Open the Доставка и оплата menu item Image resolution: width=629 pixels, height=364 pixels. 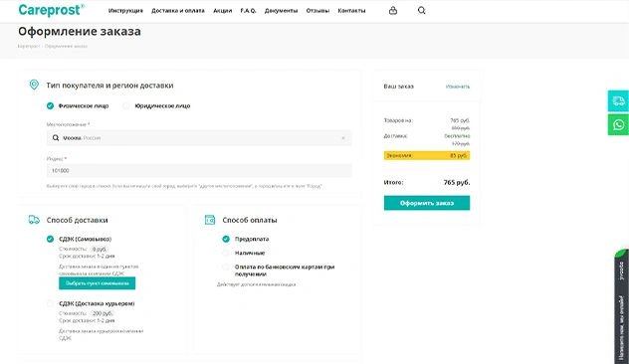click(178, 10)
